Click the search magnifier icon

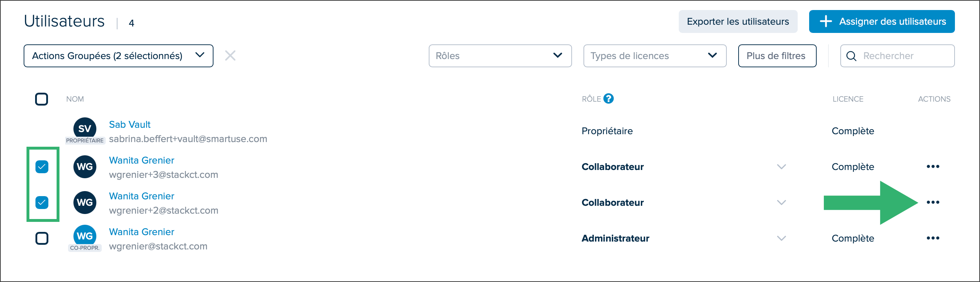pyautogui.click(x=851, y=56)
